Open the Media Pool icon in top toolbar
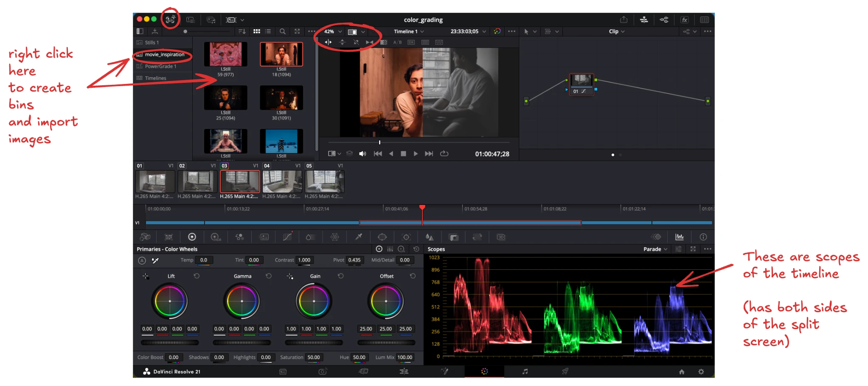Image resolution: width=868 pixels, height=386 pixels. 211,20
